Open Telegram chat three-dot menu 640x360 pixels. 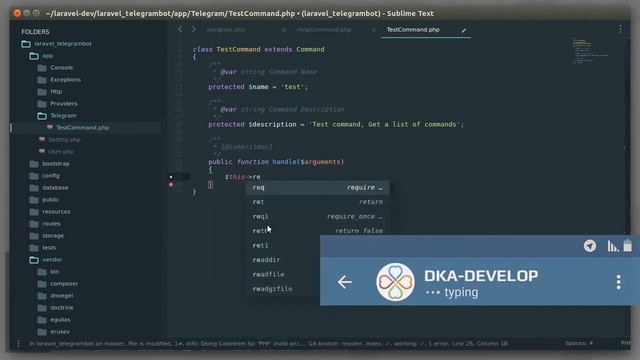pos(618,282)
